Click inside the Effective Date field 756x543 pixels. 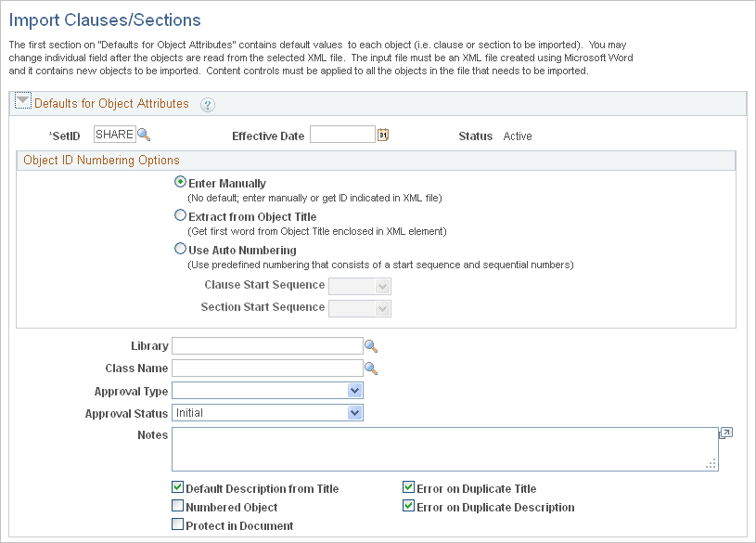tap(343, 134)
